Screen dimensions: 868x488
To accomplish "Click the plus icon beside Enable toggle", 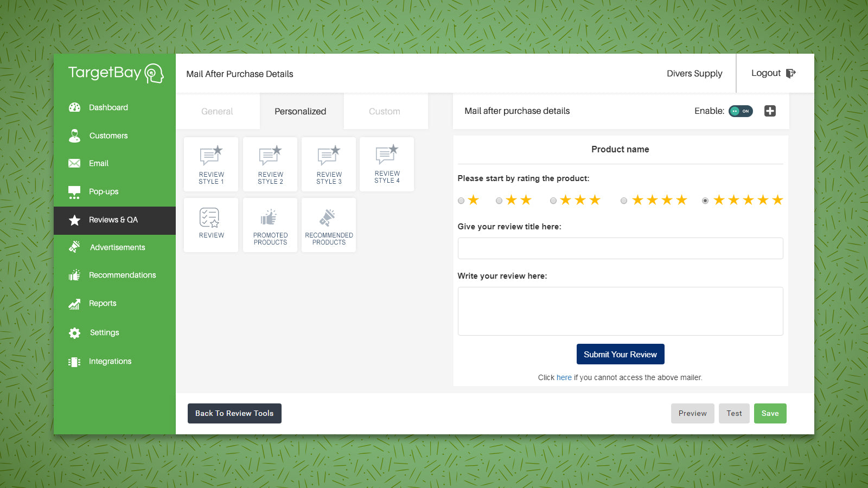I will coord(770,111).
